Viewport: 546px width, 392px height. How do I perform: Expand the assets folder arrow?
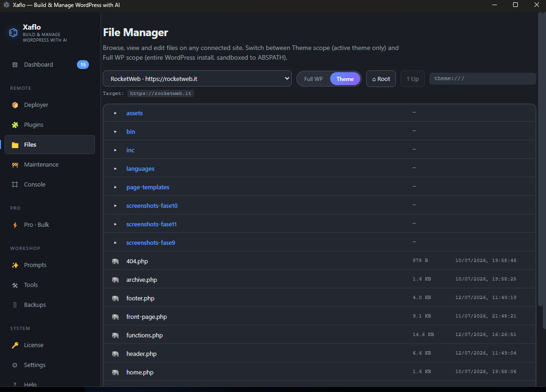coord(115,113)
